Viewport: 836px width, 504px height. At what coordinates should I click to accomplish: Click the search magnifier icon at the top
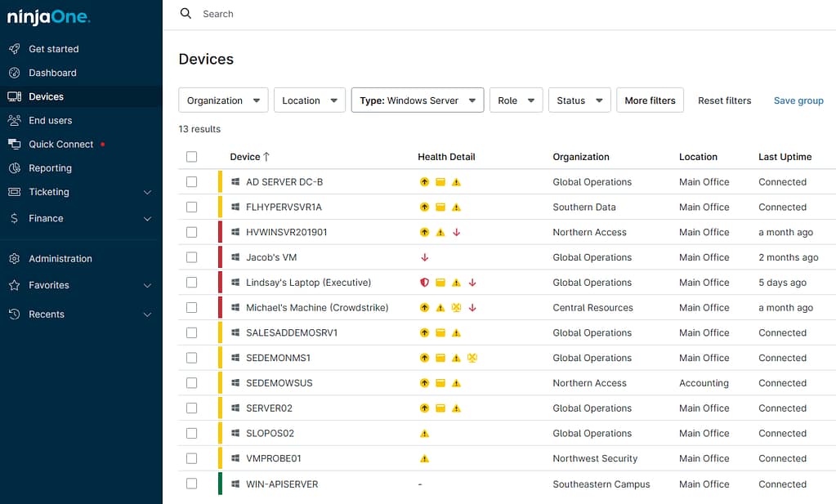point(185,13)
